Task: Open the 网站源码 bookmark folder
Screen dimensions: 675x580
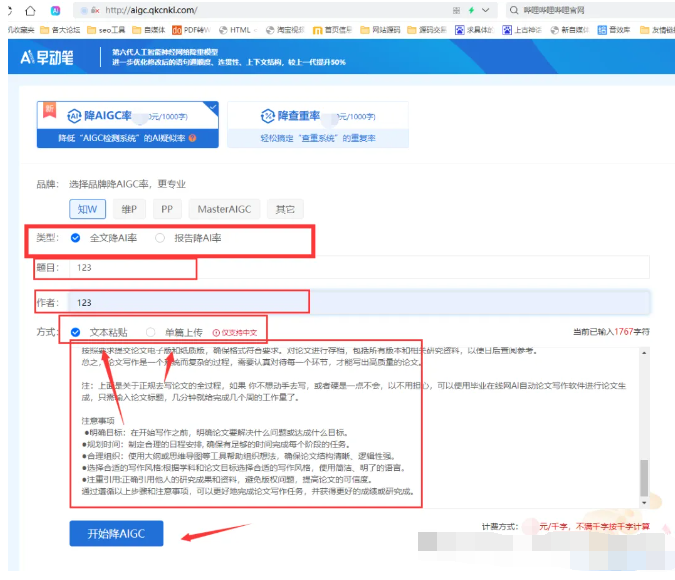Action: tap(380, 30)
